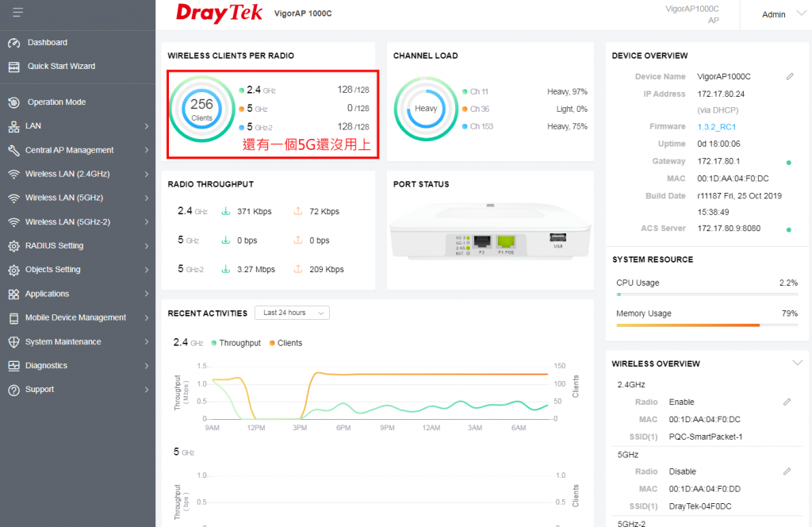
Task: Edit 2.4GHz radio settings pencil icon
Action: (787, 402)
